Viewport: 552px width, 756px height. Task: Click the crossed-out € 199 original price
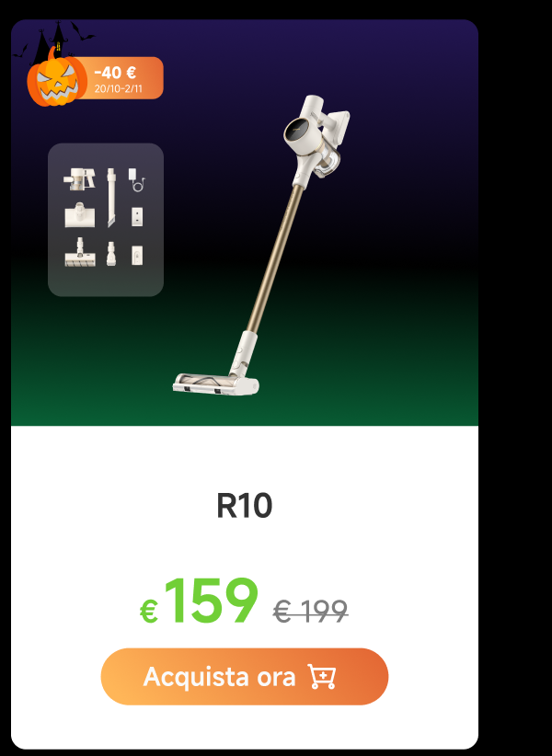tap(310, 612)
